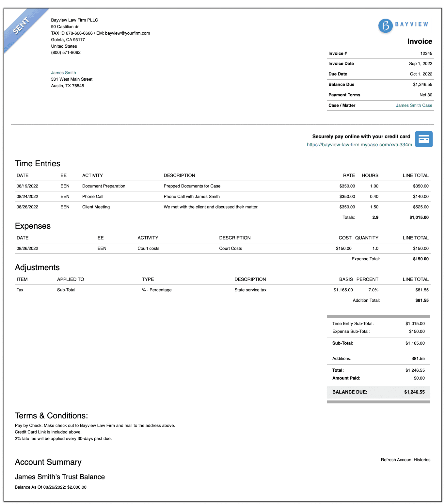This screenshot has height=504, width=445.
Task: Click the Expenses section heading
Action: click(x=33, y=226)
